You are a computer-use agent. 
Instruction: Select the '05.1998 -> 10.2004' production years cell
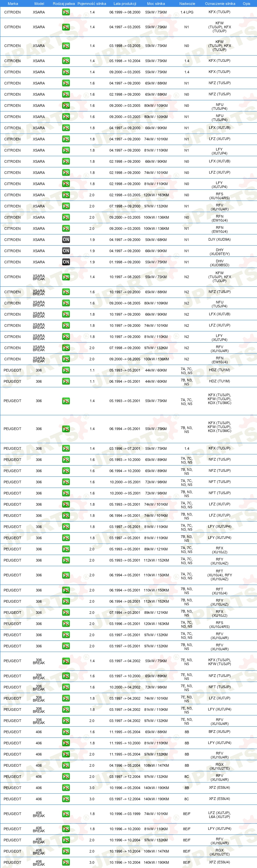(125, 61)
